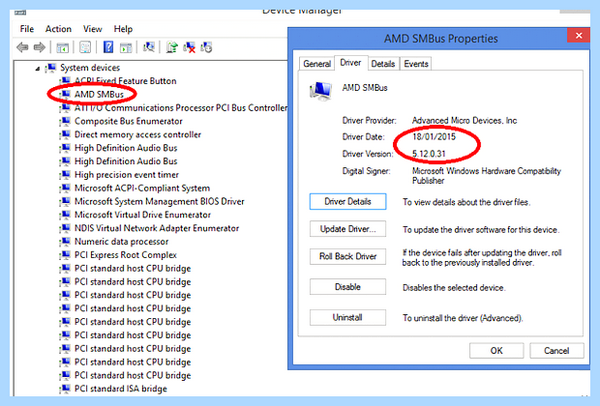Click the driver date 18/01/2015
Image resolution: width=600 pixels, height=406 pixels.
click(434, 137)
